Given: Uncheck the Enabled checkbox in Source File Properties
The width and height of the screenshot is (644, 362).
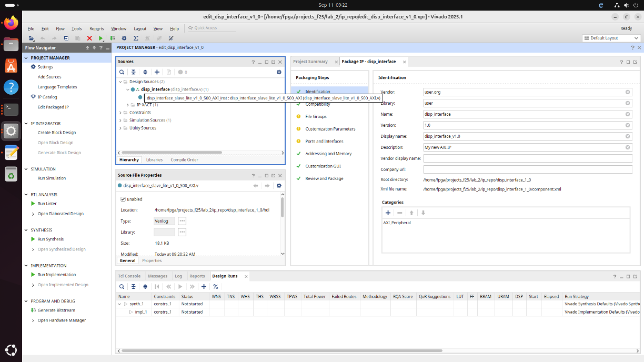Looking at the screenshot, I should [123, 199].
